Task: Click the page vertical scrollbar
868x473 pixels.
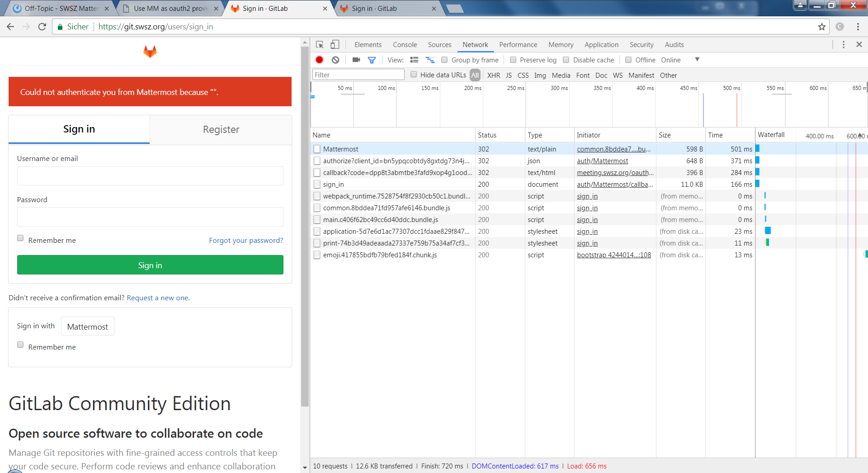Action: pyautogui.click(x=305, y=226)
